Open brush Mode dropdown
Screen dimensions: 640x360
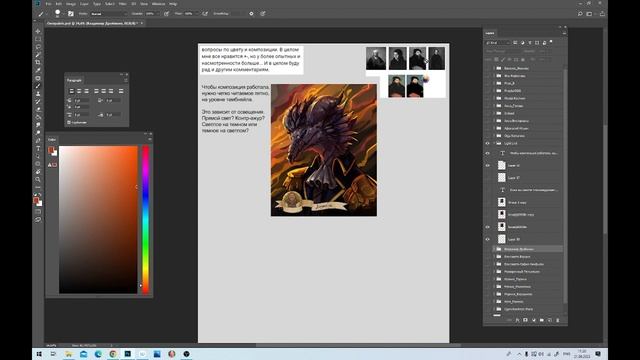tap(109, 13)
